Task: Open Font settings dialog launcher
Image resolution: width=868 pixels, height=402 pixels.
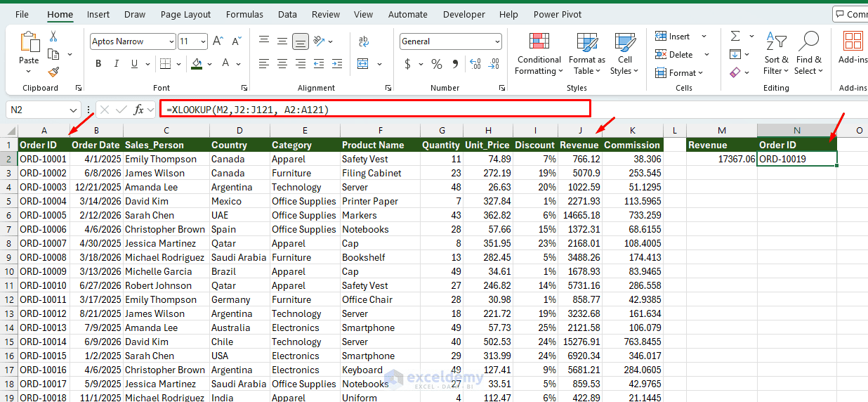Action: 244,88
